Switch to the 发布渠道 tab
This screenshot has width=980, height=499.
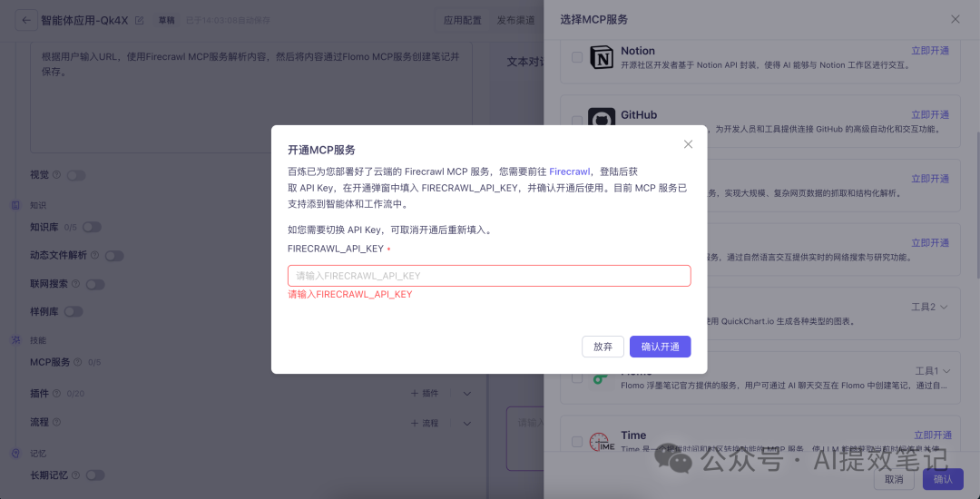(515, 20)
